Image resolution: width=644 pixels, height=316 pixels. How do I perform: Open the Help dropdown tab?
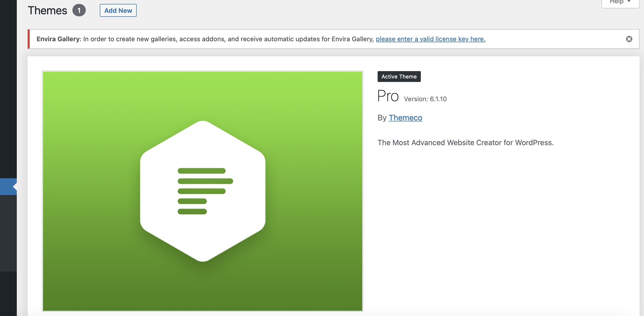click(x=620, y=2)
